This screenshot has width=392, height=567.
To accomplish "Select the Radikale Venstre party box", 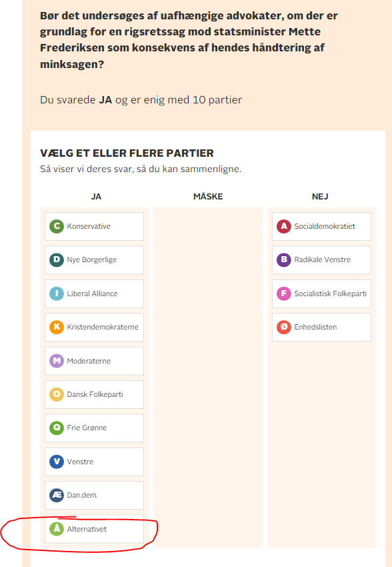I will tap(321, 260).
